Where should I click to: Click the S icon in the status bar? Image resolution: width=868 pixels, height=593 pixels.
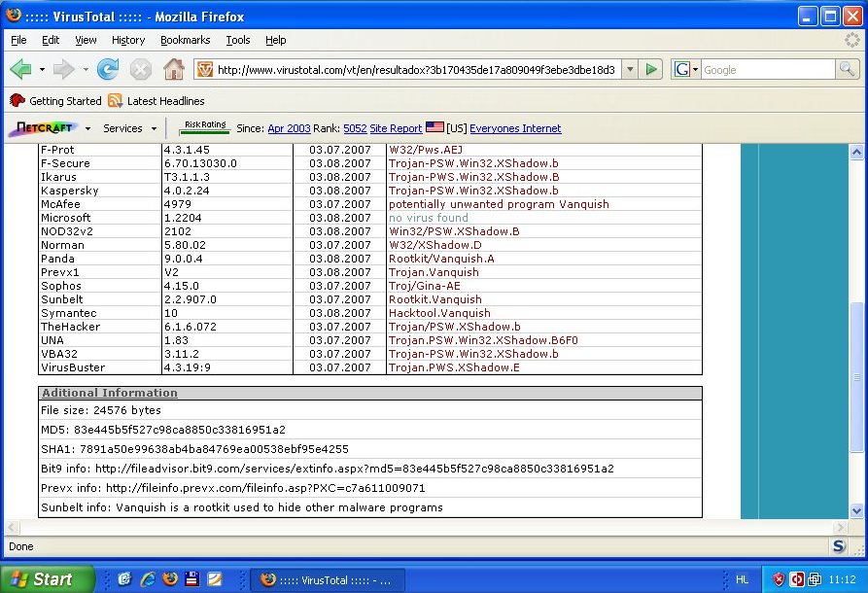pyautogui.click(x=839, y=546)
